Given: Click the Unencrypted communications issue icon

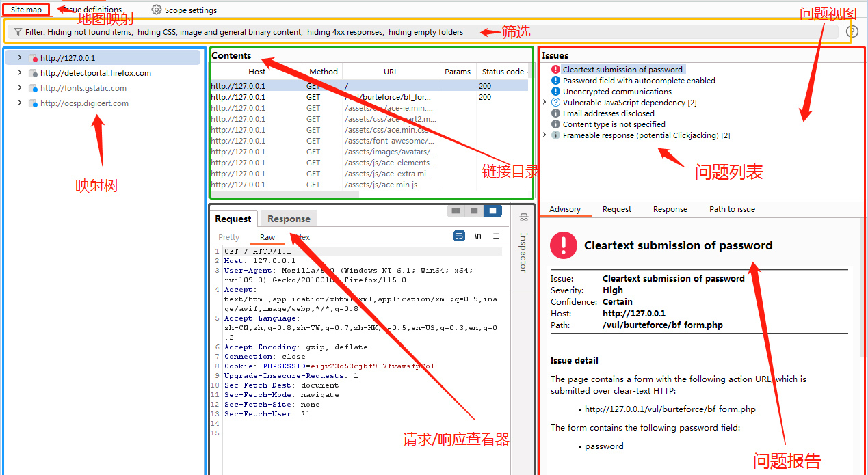Looking at the screenshot, I should 555,92.
